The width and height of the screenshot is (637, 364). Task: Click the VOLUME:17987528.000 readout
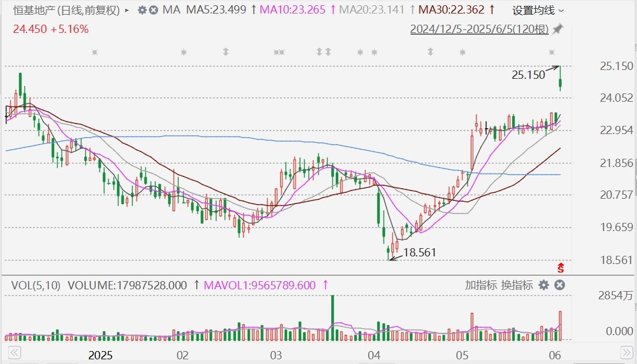coord(127,285)
